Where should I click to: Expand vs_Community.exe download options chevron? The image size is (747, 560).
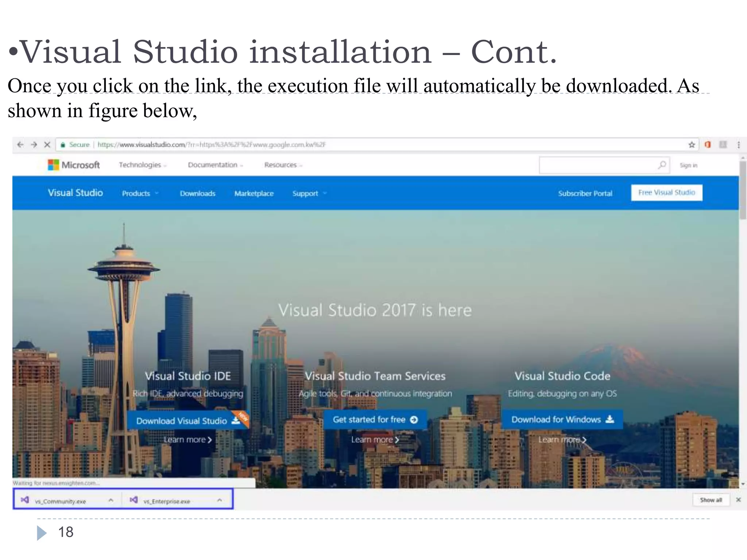(x=111, y=501)
